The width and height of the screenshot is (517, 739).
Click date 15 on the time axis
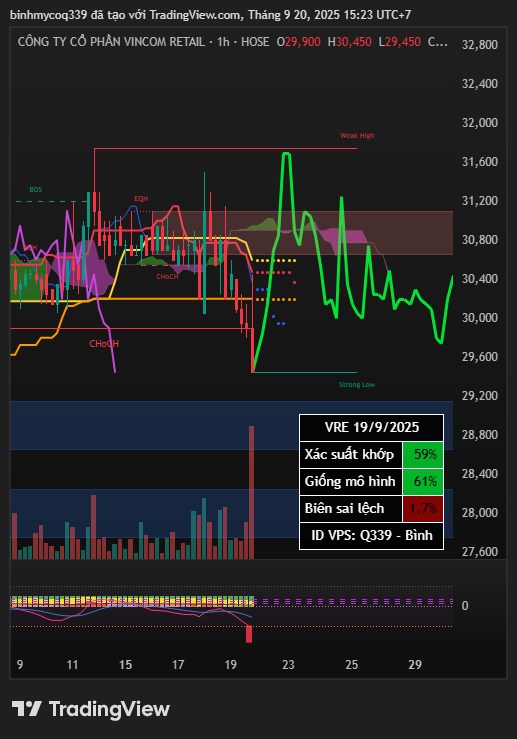125,665
